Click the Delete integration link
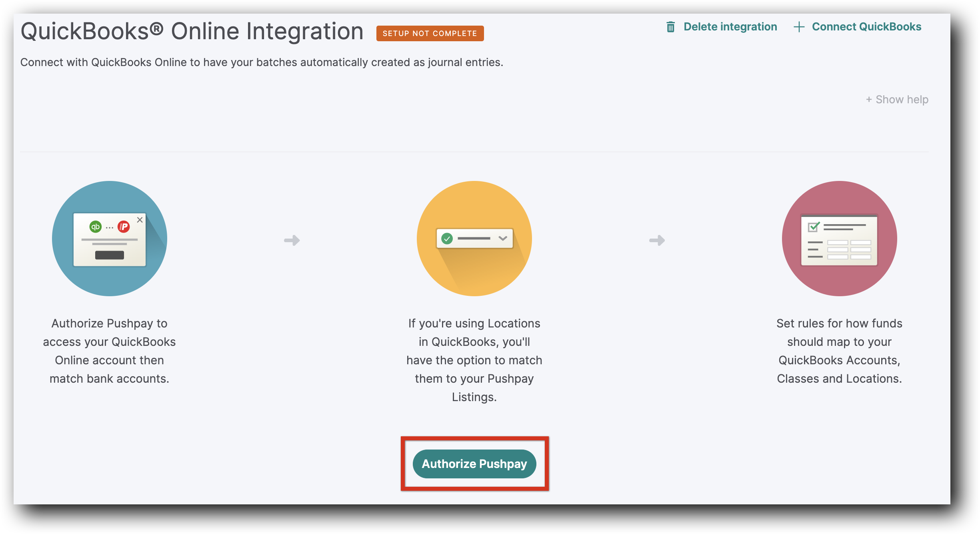This screenshot has height=534, width=980. point(730,27)
